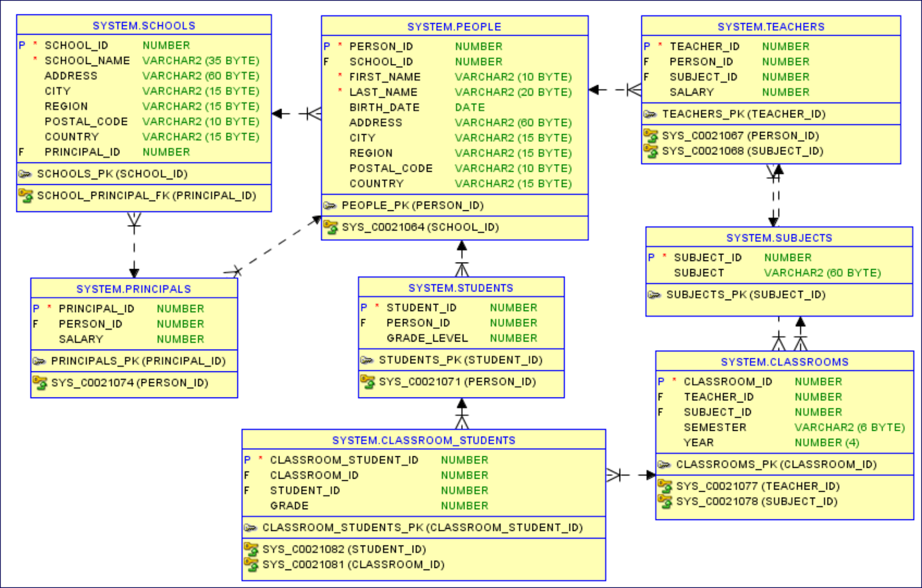The image size is (922, 588).
Task: Select the SYSTEM.PEOPLE title bar
Action: (x=455, y=26)
